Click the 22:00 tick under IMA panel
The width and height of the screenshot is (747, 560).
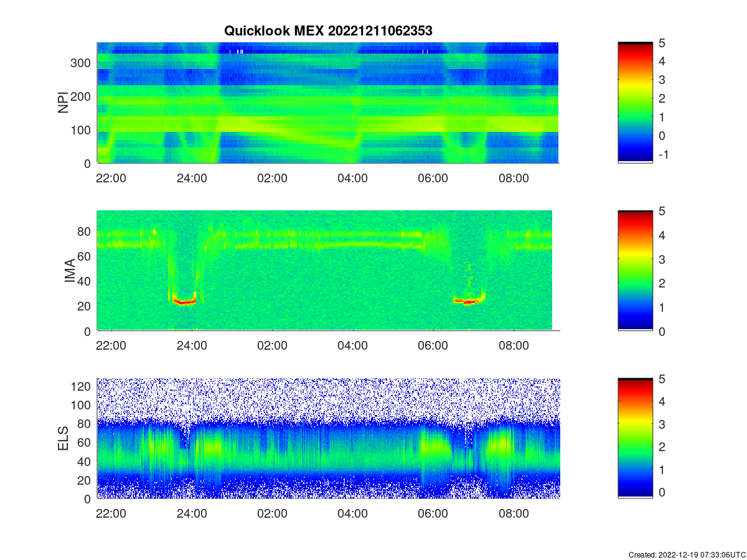click(112, 346)
